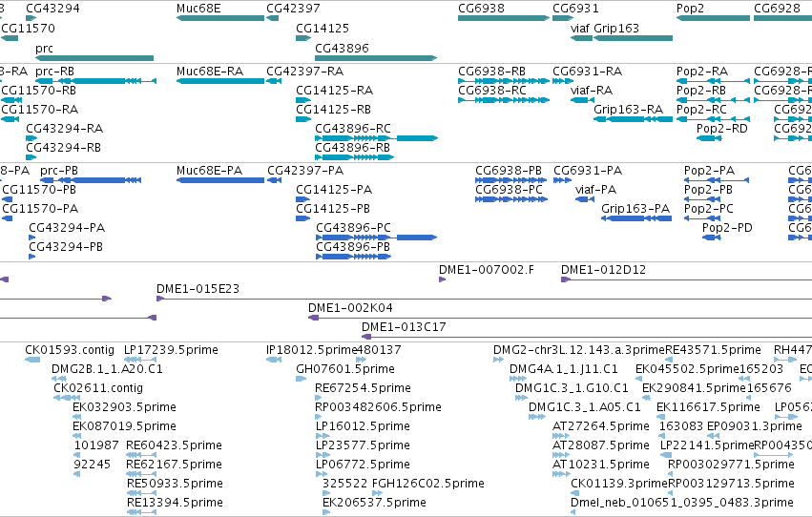
Task: Select the CK01593.contig EST feature
Action: pyautogui.click(x=32, y=360)
